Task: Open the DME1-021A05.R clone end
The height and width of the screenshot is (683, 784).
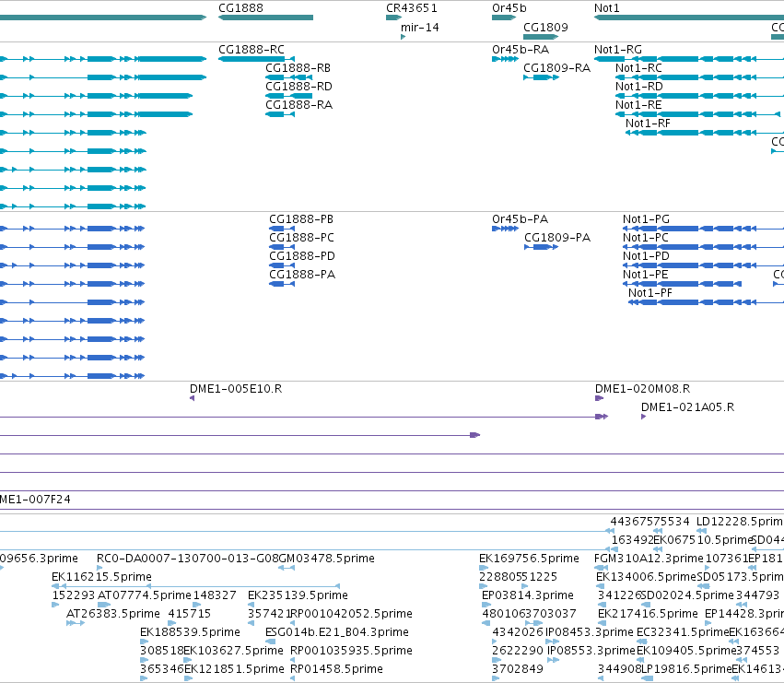Action: (x=687, y=407)
